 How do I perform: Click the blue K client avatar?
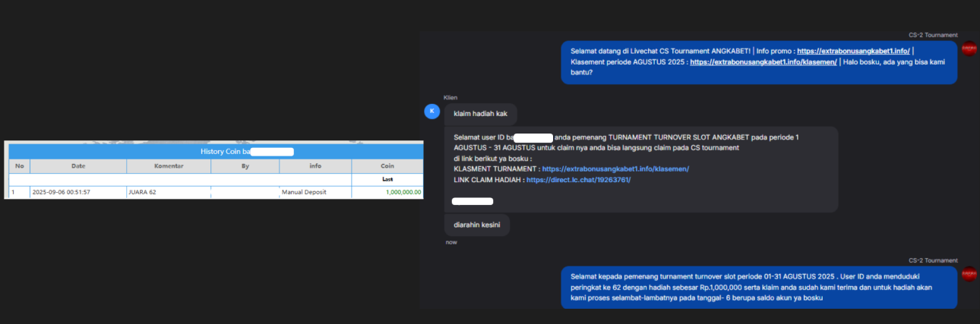[432, 112]
